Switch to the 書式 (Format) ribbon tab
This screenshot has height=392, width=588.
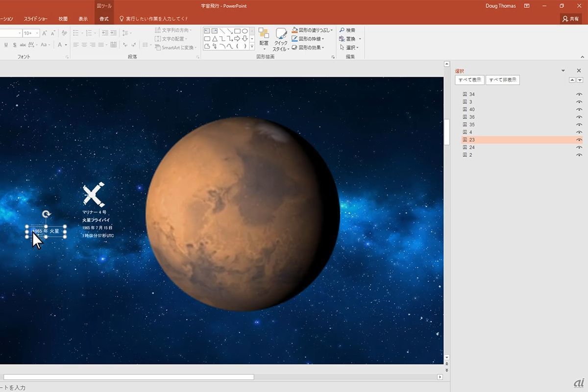[x=104, y=19]
